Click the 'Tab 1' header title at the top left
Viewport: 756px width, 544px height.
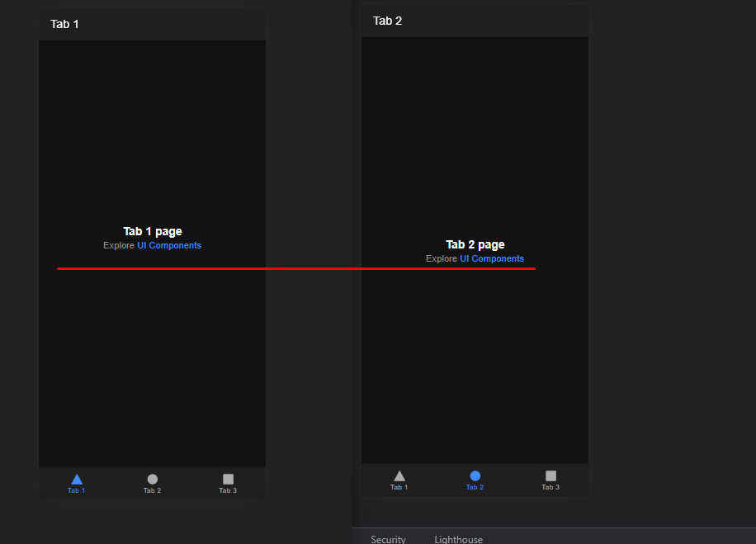[65, 24]
